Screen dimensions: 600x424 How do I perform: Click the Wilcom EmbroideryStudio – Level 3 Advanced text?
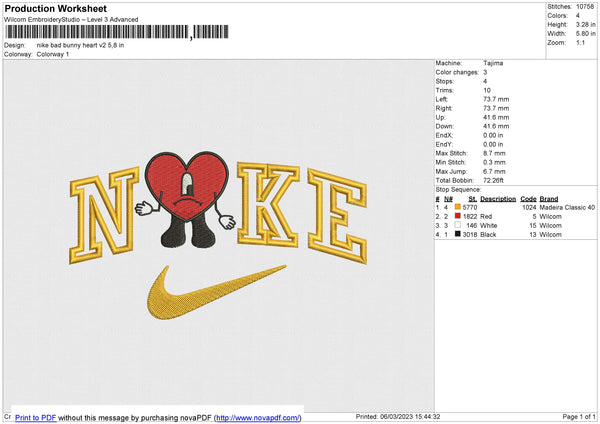[71, 20]
